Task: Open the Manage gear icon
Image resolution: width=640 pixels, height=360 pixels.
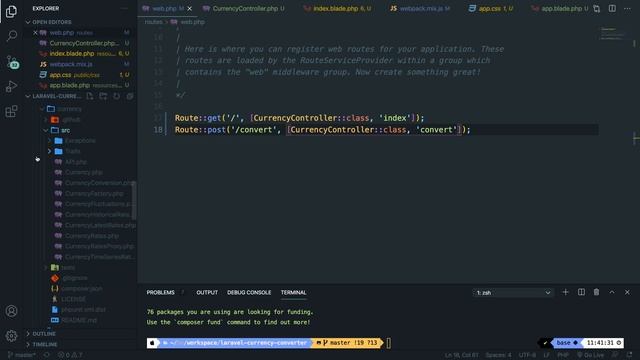Action: point(11,336)
